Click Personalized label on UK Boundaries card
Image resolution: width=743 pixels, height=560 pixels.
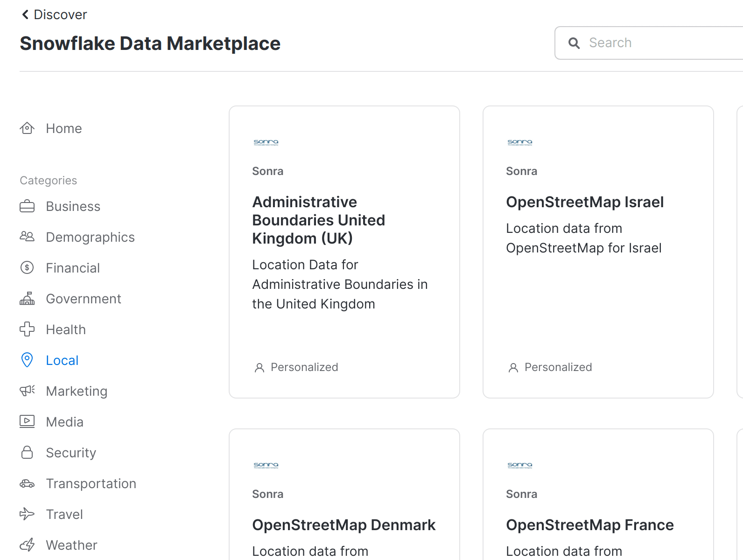pos(304,367)
